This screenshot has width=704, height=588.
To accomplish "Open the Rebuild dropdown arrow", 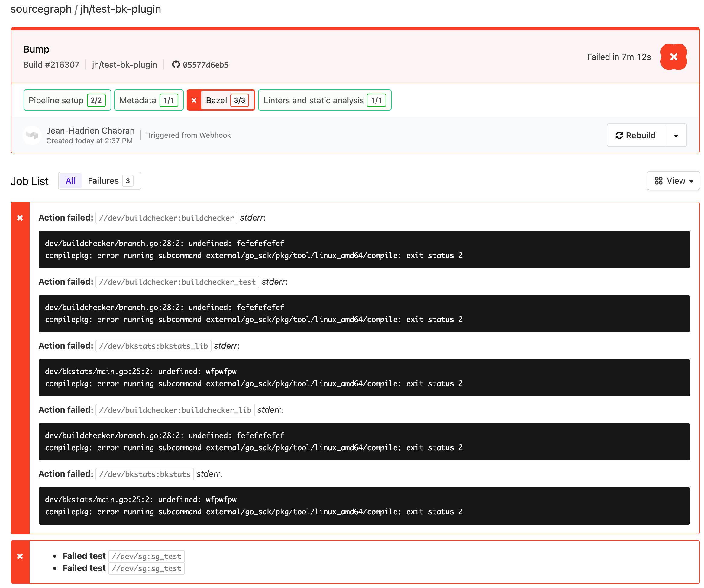I will [x=676, y=135].
